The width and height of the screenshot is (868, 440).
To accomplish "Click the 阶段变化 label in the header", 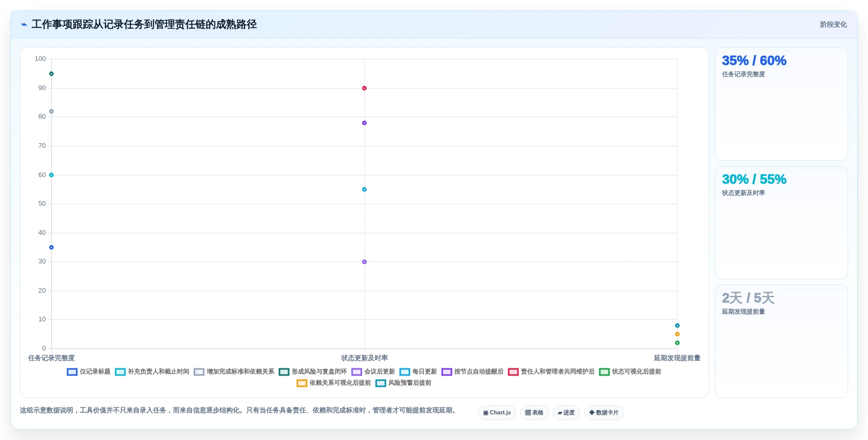I will tap(833, 25).
